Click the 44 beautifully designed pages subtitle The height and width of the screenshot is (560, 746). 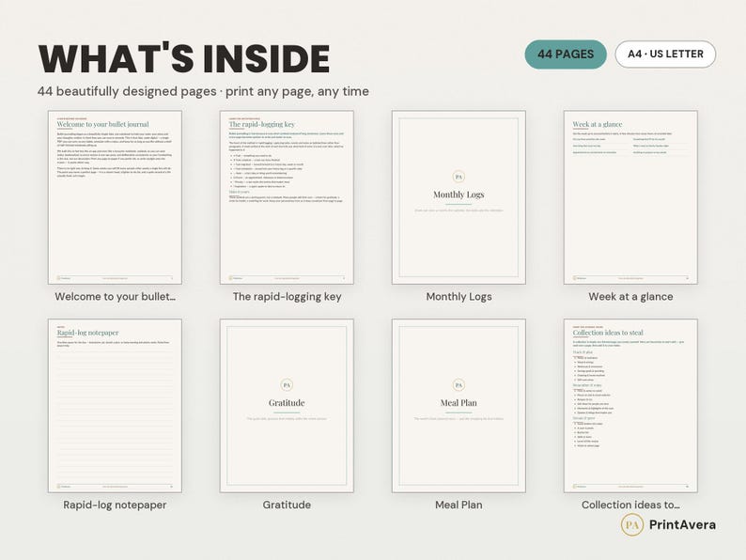pos(203,91)
